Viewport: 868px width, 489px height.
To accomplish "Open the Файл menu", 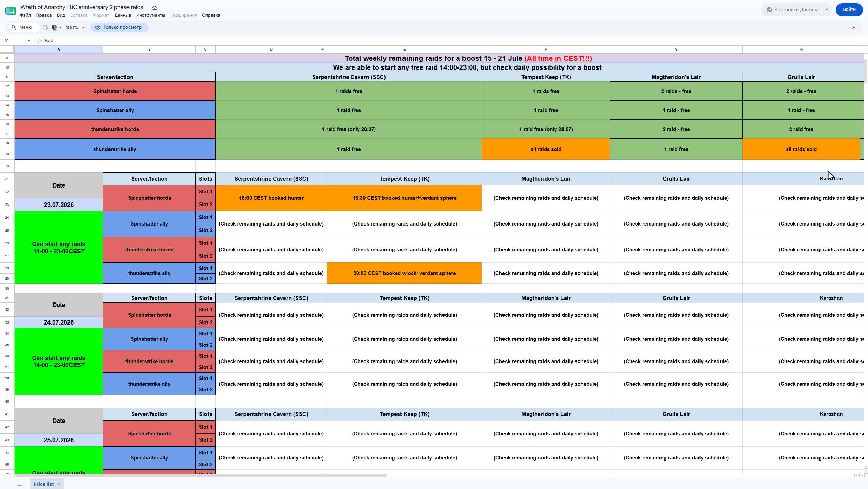I will (25, 15).
